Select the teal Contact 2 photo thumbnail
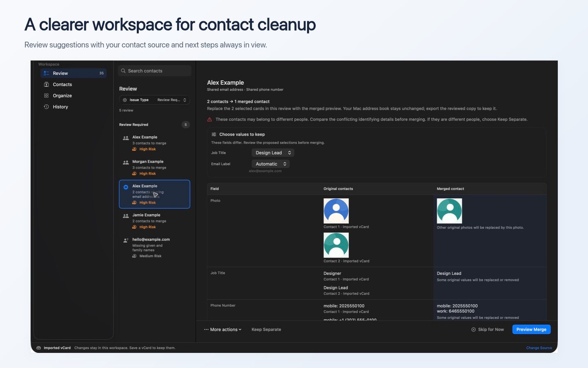588x368 pixels. tap(336, 245)
